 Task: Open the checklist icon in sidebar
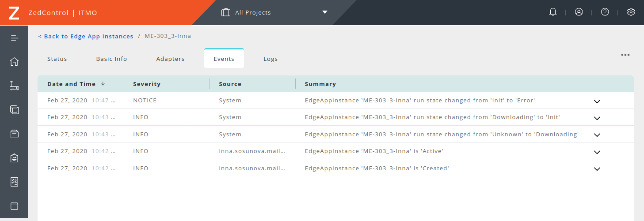point(14,182)
